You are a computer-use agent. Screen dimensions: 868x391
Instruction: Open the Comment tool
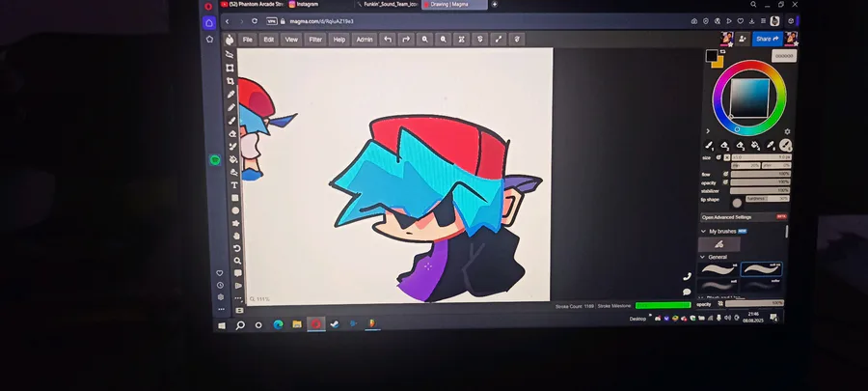[238, 273]
